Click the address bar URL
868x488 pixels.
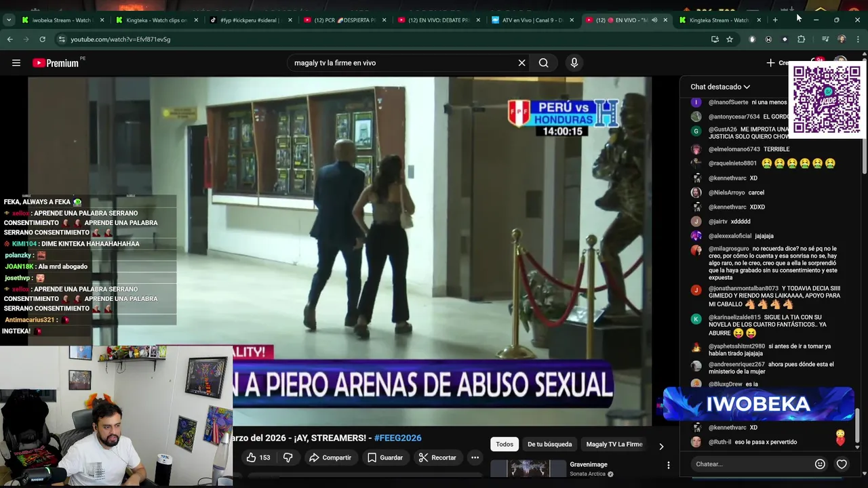point(121,39)
